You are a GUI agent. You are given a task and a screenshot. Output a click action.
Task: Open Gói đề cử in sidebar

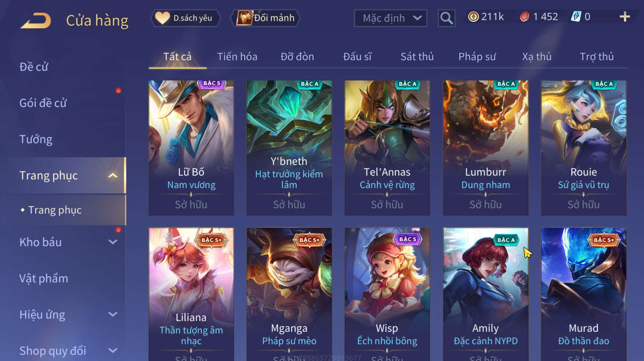(43, 103)
